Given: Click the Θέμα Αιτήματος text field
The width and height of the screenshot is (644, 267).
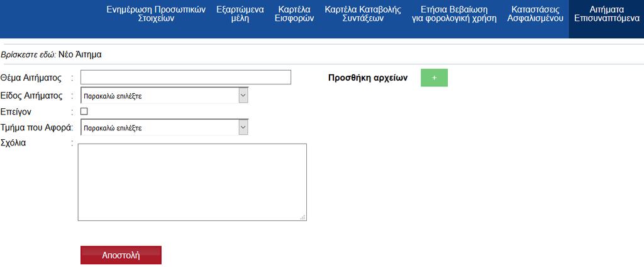Looking at the screenshot, I should (x=186, y=77).
